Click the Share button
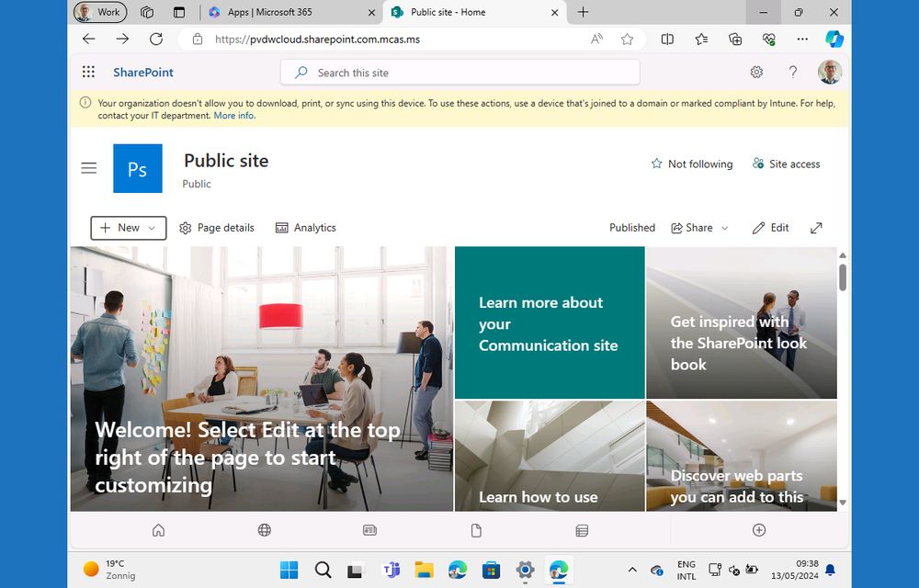Image resolution: width=919 pixels, height=588 pixels. (x=692, y=228)
